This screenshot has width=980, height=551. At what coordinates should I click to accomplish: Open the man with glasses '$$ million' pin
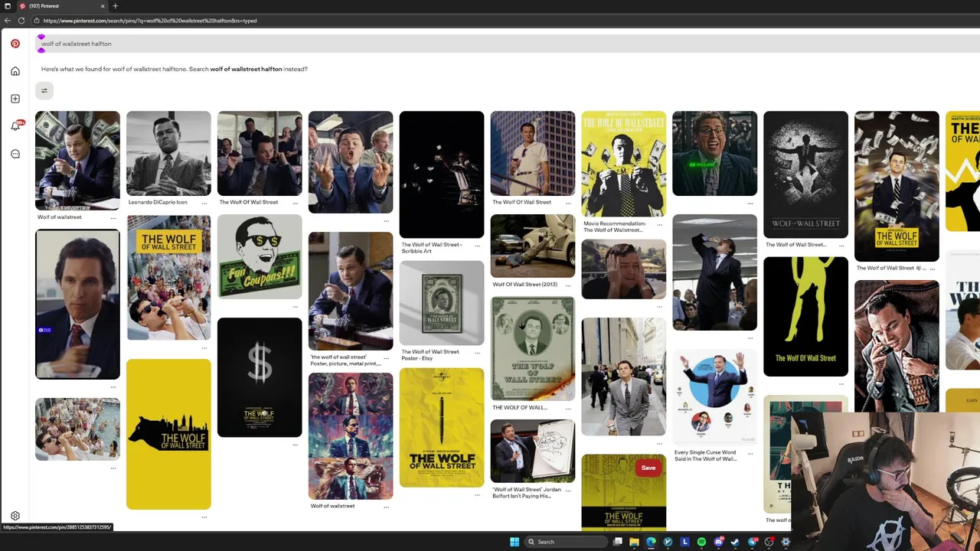715,153
